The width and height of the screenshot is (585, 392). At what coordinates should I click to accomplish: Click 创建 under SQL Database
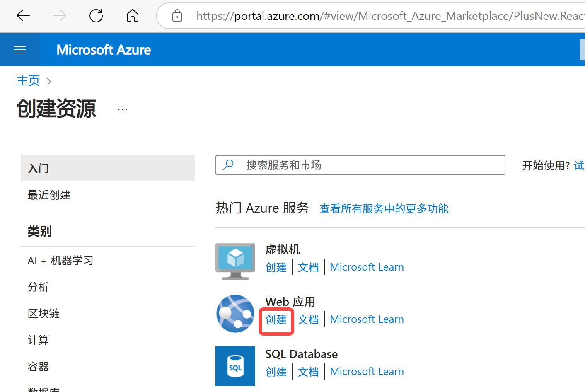point(276,372)
